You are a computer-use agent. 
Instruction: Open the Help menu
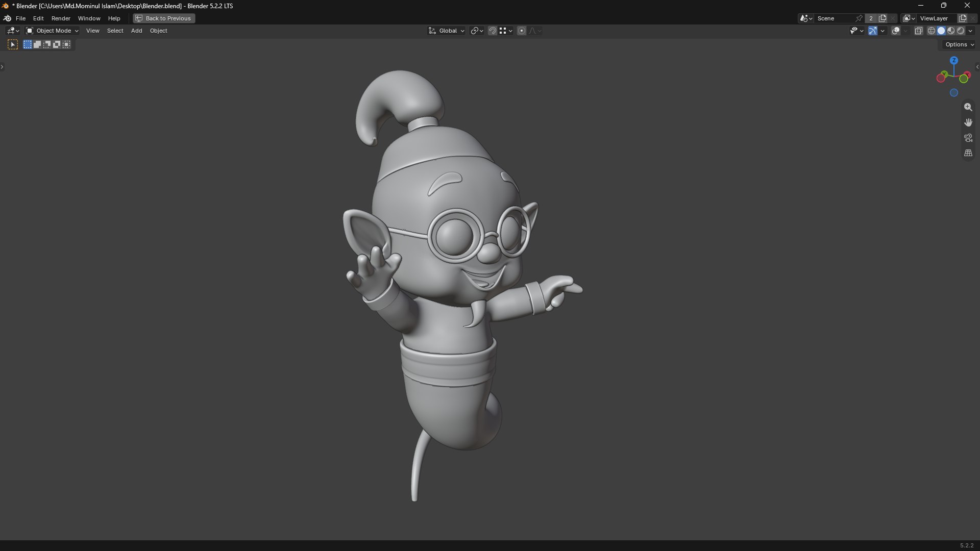click(x=114, y=18)
